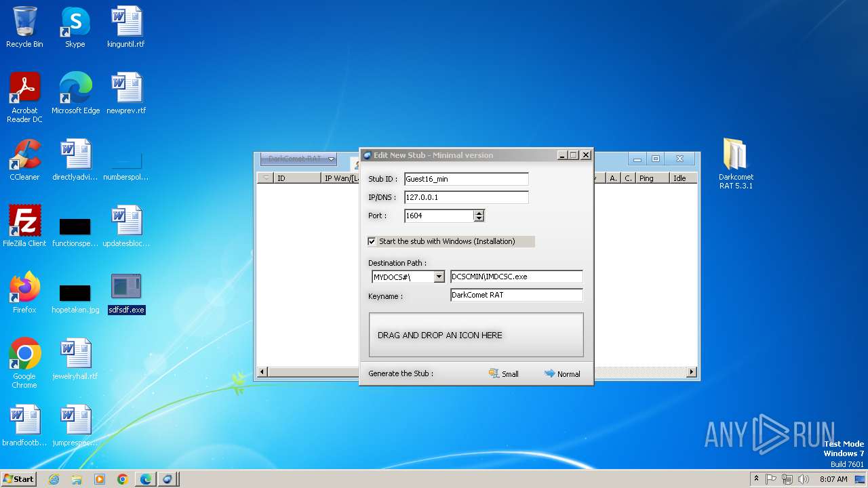
Task: Click the Show desktop button
Action: click(860, 479)
